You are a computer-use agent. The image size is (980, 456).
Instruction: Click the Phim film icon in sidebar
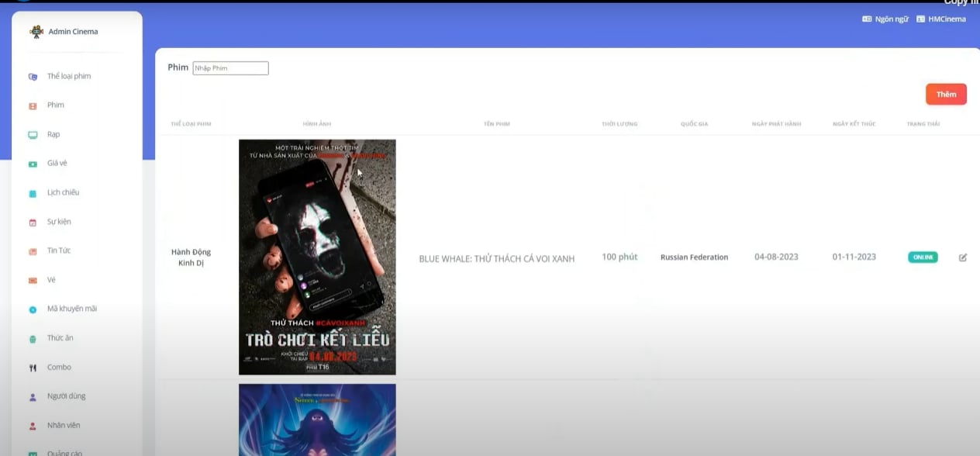[33, 105]
